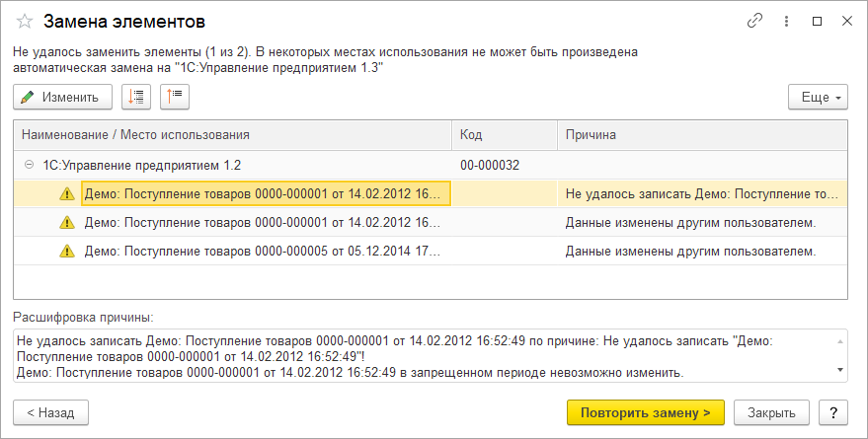Select row Поступление товаров 0000-000005 от 05.12.2014

point(431,251)
